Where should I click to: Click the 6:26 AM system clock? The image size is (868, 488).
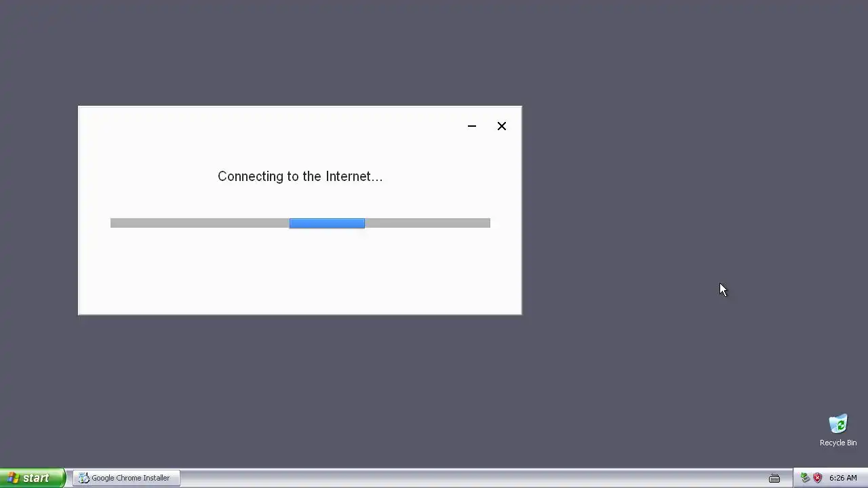click(x=843, y=478)
